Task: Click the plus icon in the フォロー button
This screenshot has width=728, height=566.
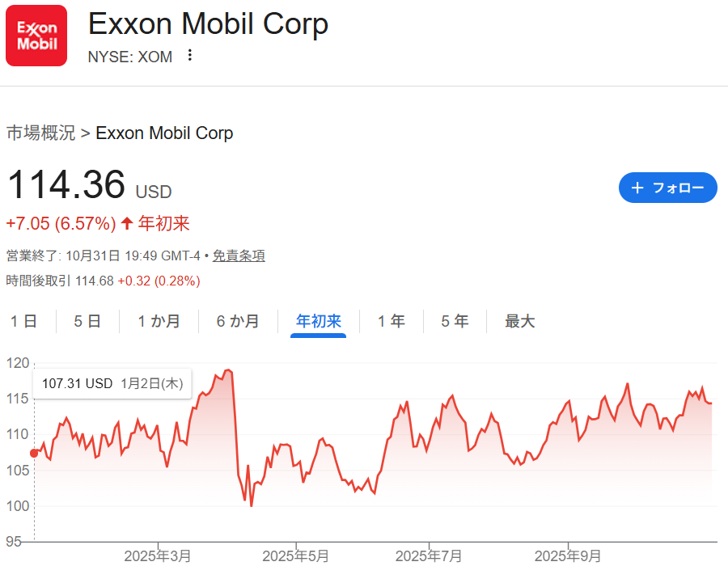Action: pos(637,188)
